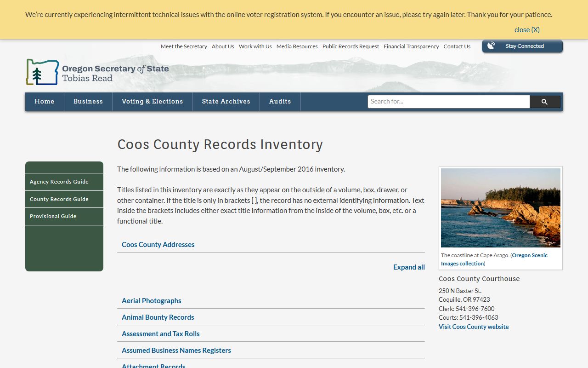Select County Records Guide in sidebar
Viewport: 588px width, 368px height.
pyautogui.click(x=64, y=199)
